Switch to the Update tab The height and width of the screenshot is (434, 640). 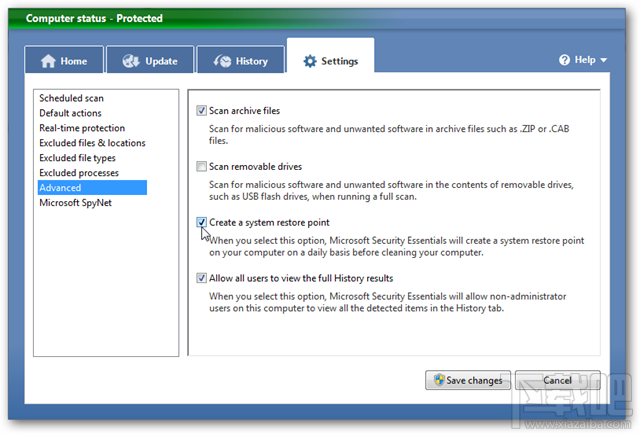click(150, 61)
